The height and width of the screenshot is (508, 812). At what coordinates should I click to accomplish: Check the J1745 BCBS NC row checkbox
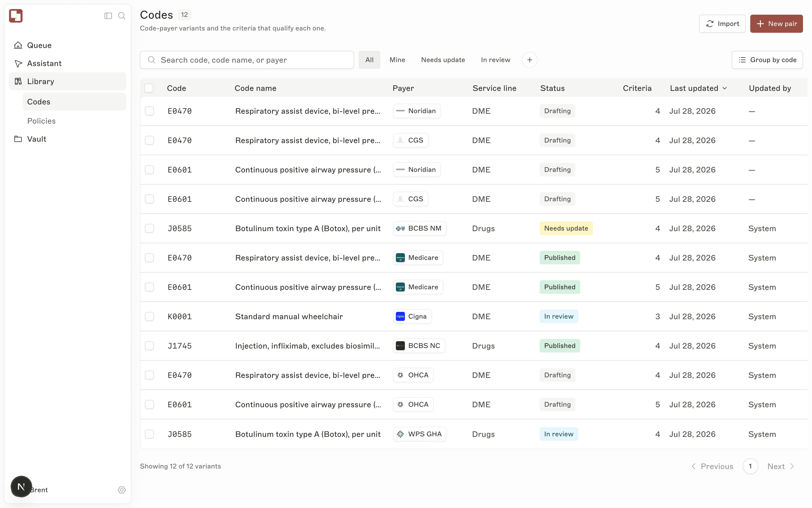[x=149, y=346]
